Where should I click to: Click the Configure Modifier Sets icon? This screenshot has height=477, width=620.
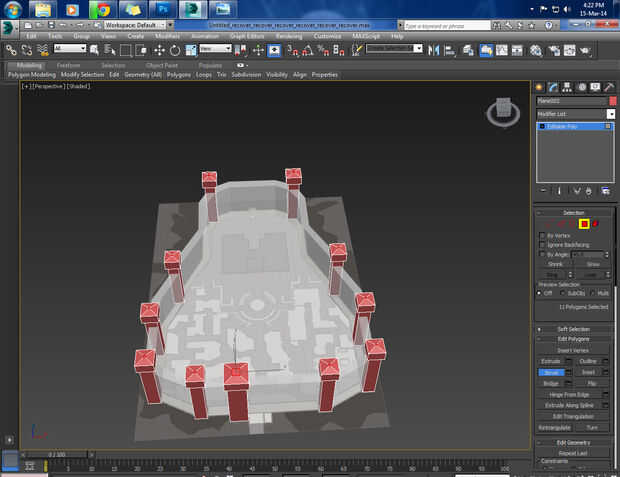(605, 190)
